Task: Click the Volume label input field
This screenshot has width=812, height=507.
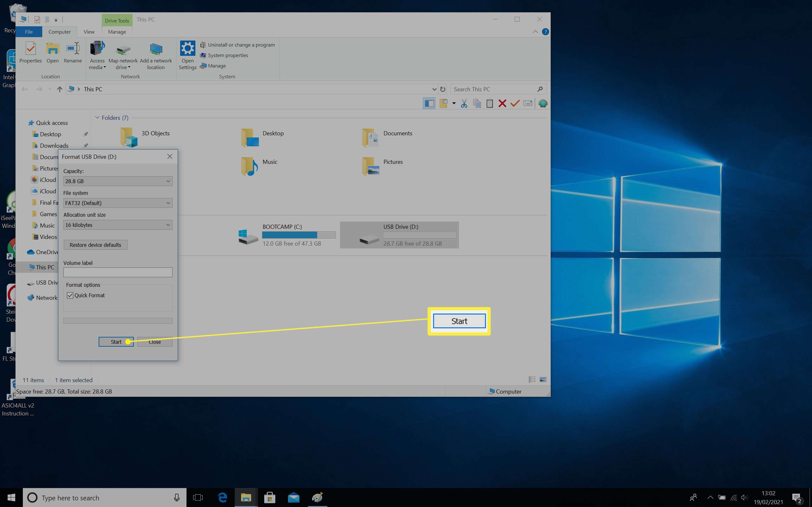Action: (117, 273)
